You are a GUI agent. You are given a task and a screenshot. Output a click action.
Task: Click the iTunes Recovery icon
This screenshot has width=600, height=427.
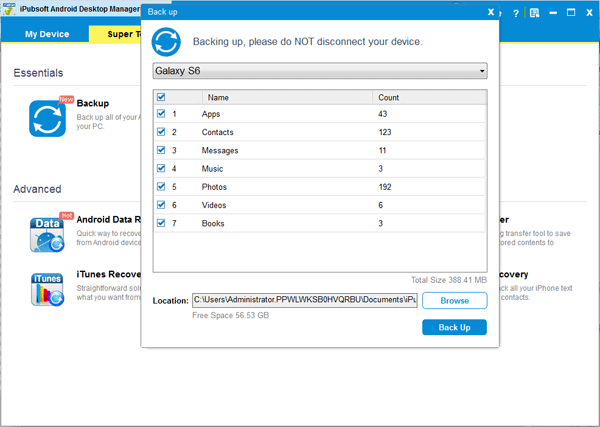click(x=48, y=289)
